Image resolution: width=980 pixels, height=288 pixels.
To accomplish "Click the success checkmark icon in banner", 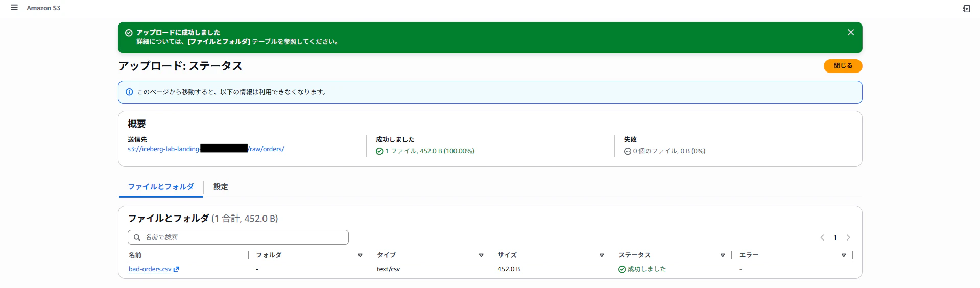I will [x=129, y=33].
